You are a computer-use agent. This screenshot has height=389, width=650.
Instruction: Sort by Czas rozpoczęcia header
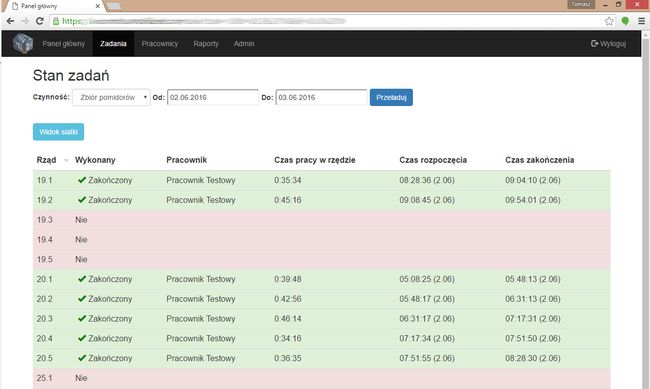click(433, 160)
